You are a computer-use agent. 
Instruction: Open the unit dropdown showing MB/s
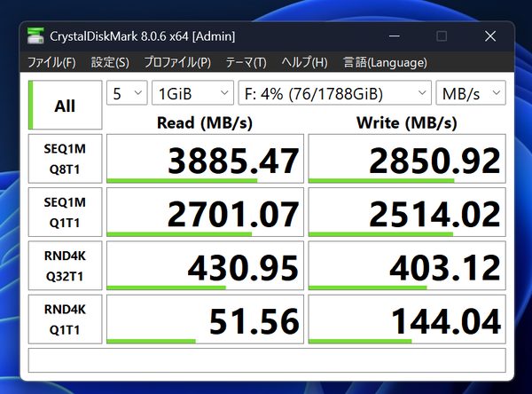[x=471, y=92]
